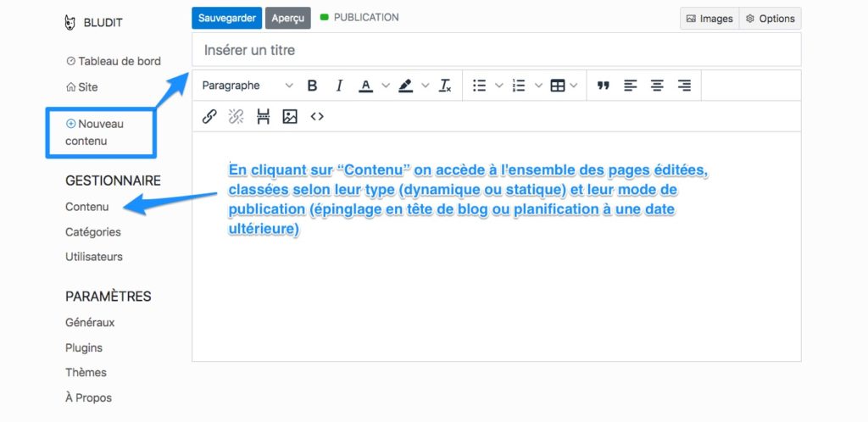
Task: Open À Propos page
Action: tap(88, 397)
